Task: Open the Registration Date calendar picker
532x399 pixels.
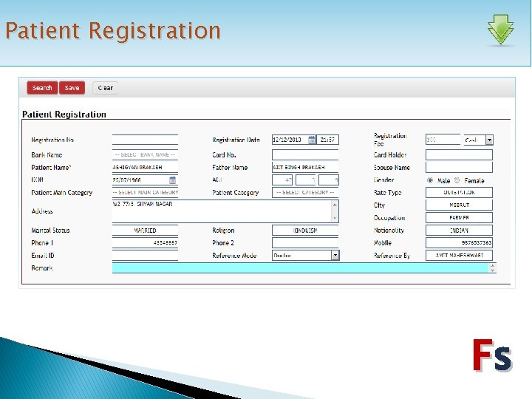Action: coord(312,140)
